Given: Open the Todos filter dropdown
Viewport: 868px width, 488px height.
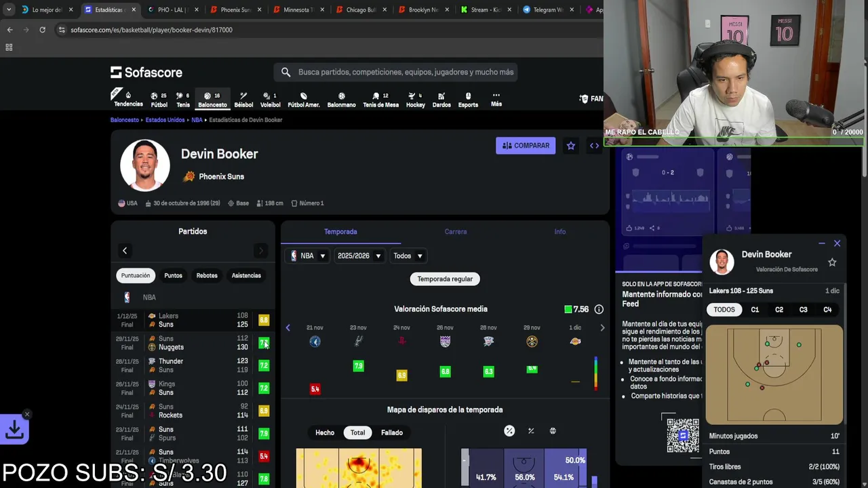Looking at the screenshot, I should point(408,256).
